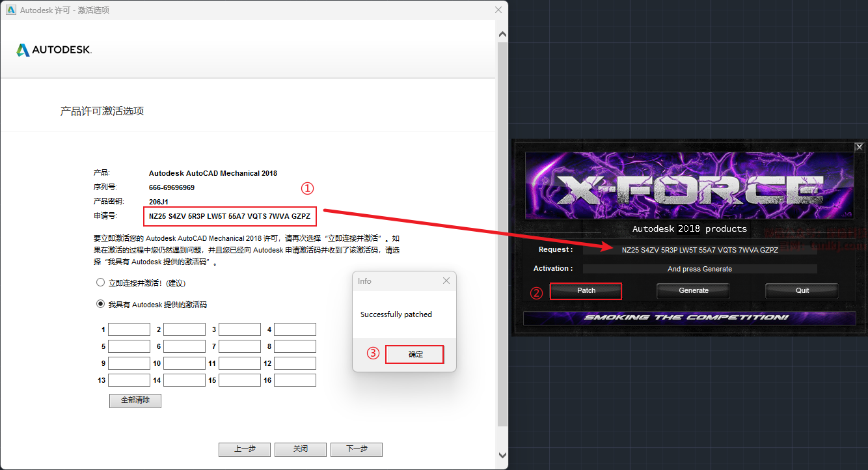Focus activation code field number 8
The height and width of the screenshot is (470, 868).
click(295, 346)
